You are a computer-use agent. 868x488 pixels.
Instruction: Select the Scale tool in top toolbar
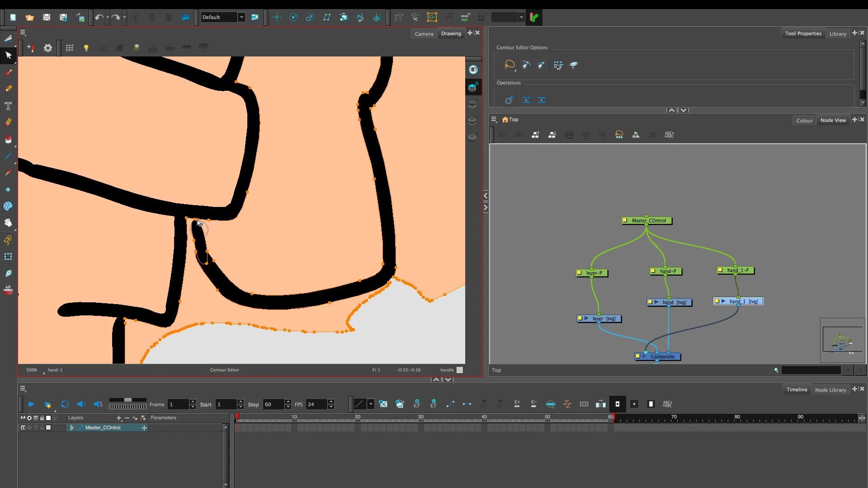[x=310, y=17]
